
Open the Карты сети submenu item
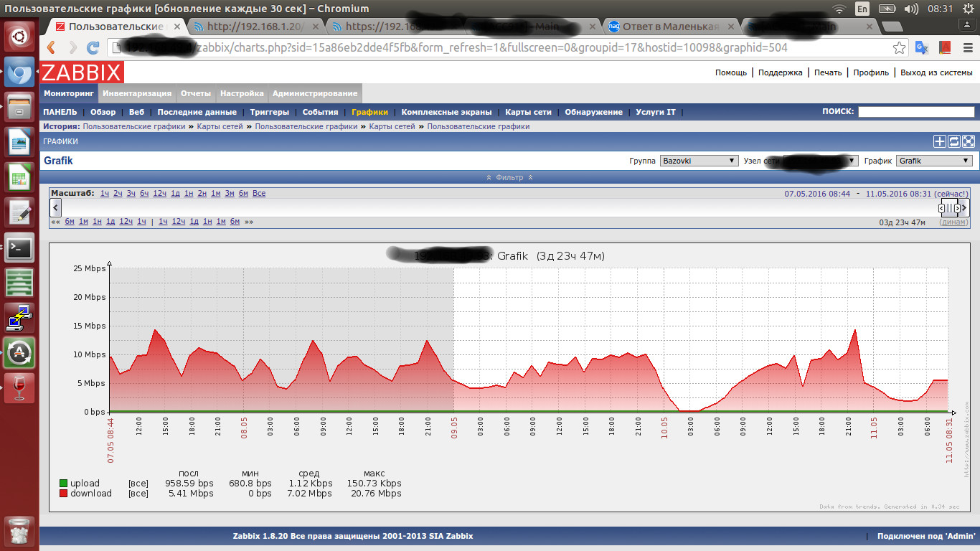[528, 112]
